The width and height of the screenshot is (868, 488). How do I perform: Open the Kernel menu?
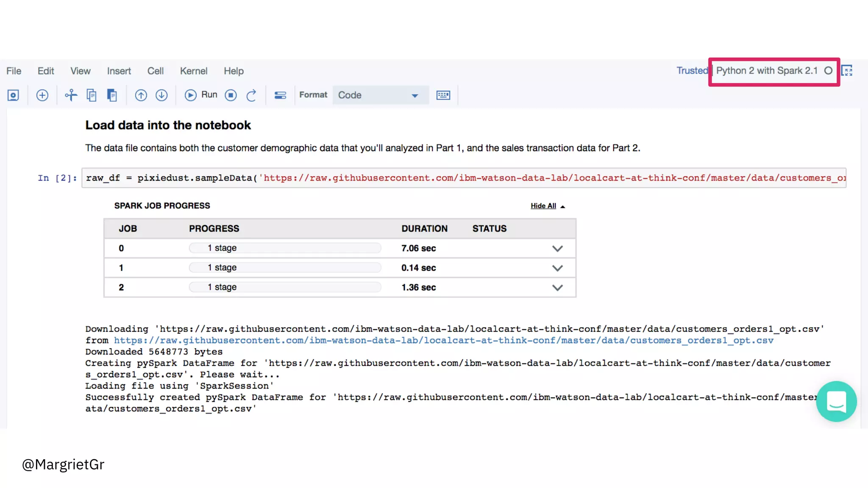coord(193,71)
